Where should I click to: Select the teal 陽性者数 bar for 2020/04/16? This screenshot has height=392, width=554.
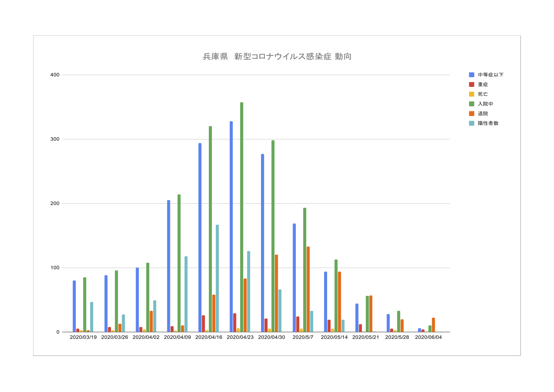[x=217, y=278]
